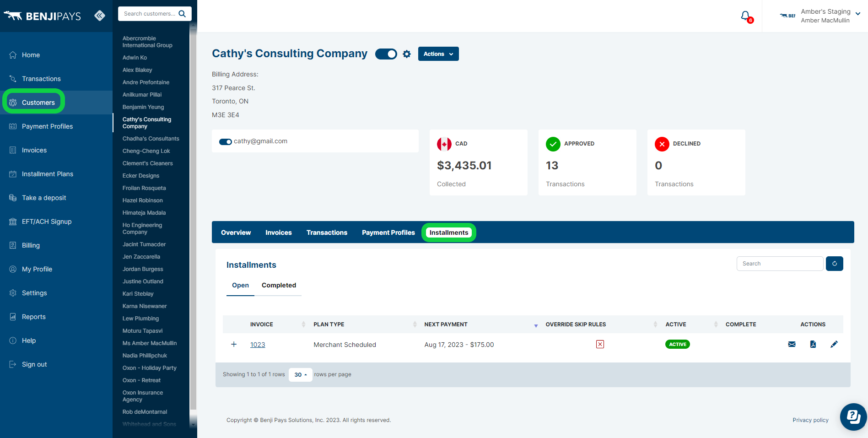Click the Home sidebar icon

(13, 55)
